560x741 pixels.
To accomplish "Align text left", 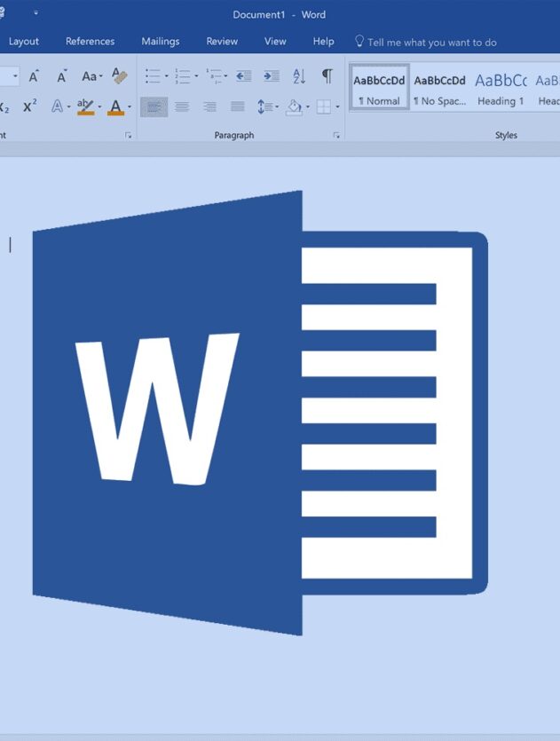I will pos(154,106).
